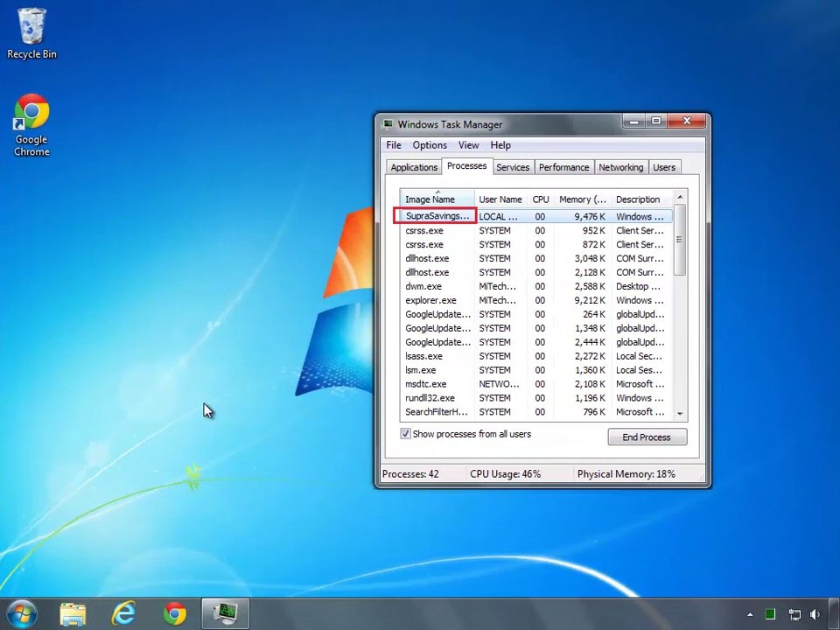Switch to the Performance tab
This screenshot has width=840, height=630.
pyautogui.click(x=563, y=167)
